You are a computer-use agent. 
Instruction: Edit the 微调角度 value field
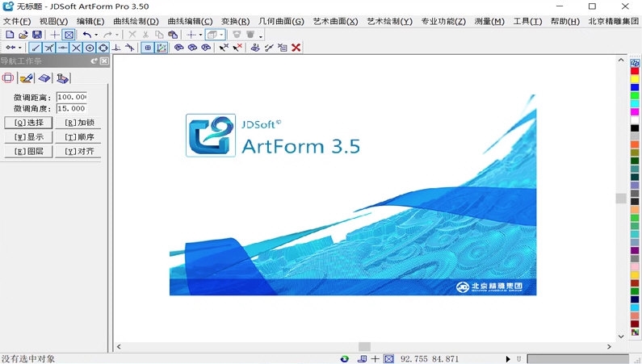tap(72, 108)
